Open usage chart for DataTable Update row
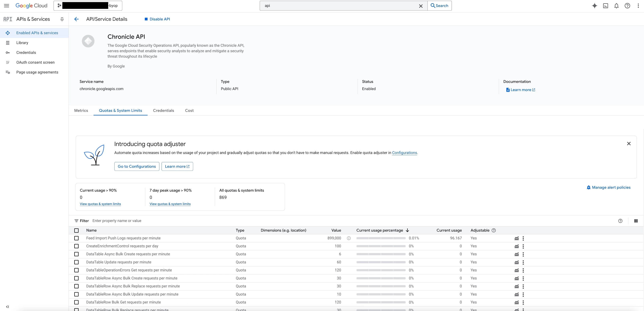The height and width of the screenshot is (311, 644). pos(516,262)
